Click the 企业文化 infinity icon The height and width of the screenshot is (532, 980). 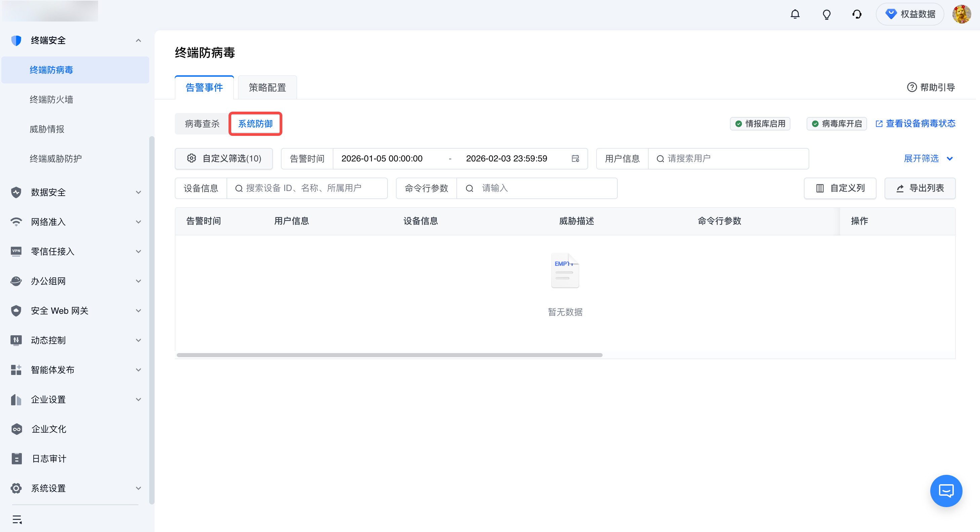coord(16,429)
